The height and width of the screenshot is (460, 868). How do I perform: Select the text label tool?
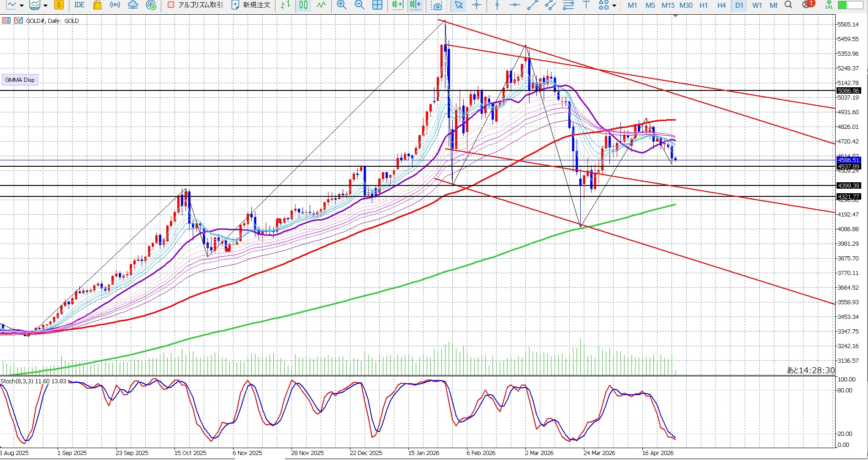pyautogui.click(x=586, y=5)
